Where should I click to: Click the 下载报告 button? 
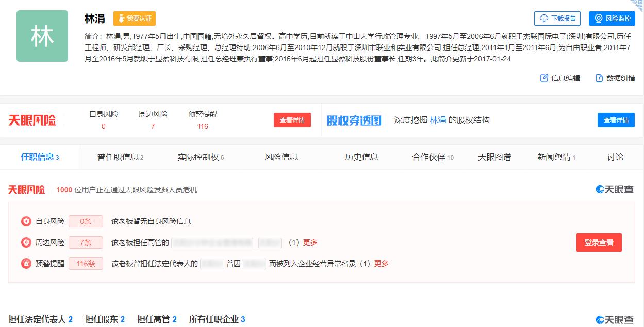coord(557,19)
